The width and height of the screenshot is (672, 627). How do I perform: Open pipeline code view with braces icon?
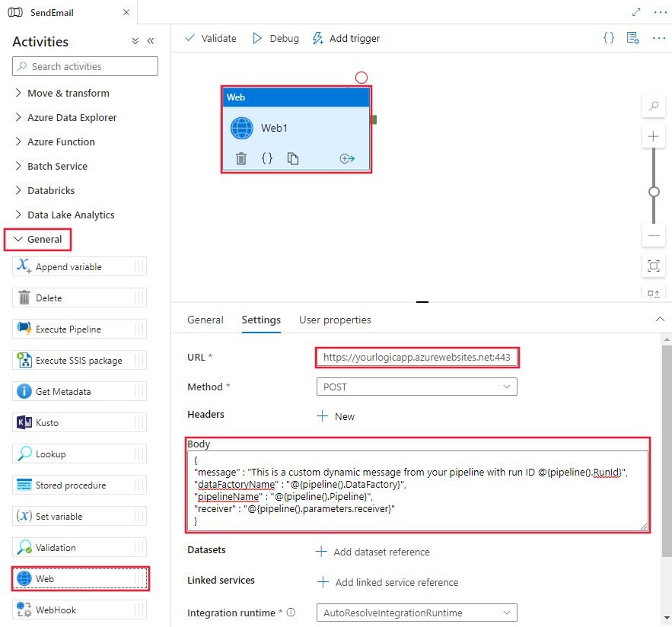tap(608, 37)
